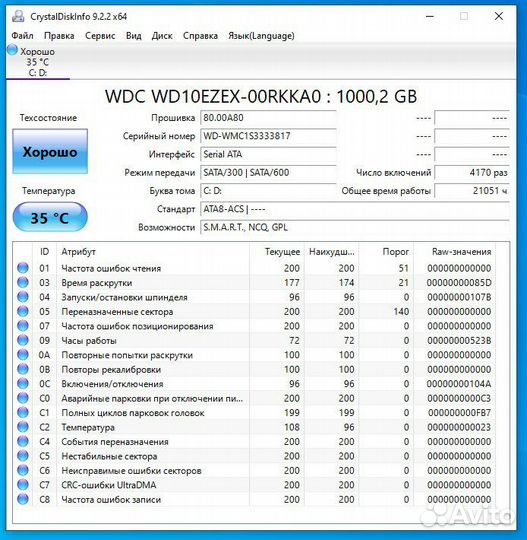Image resolution: width=527 pixels, height=540 pixels.
Task: Click raw value 00000000FB7
Action: click(459, 413)
